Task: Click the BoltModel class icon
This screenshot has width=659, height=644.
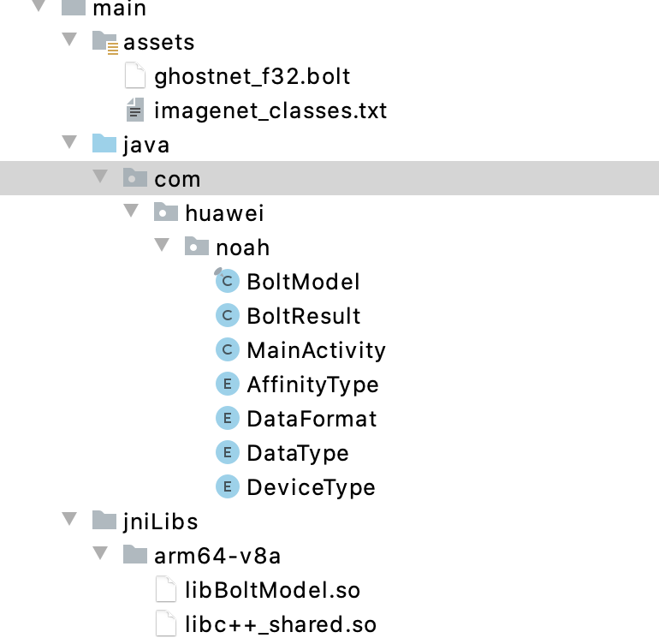Action: point(227,281)
